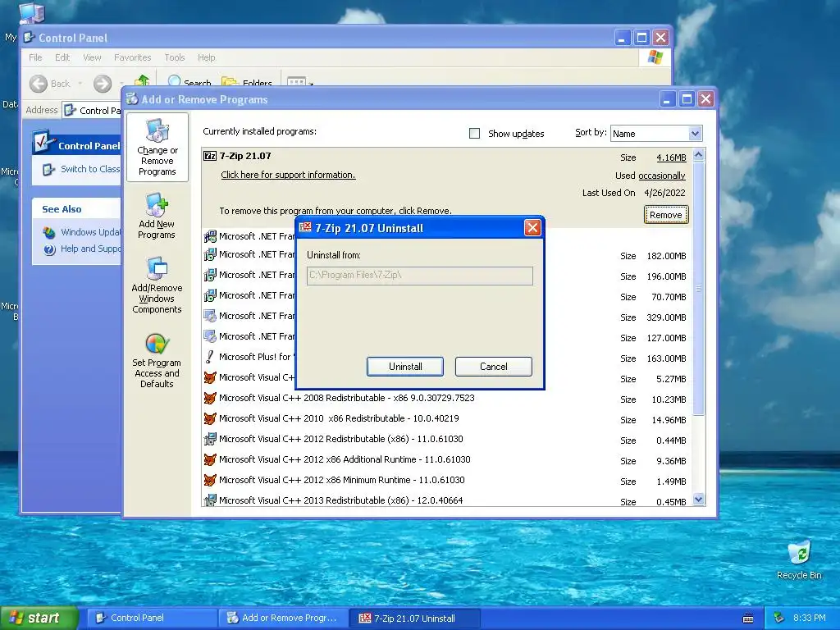
Task: Open the Start menu button
Action: click(39, 618)
